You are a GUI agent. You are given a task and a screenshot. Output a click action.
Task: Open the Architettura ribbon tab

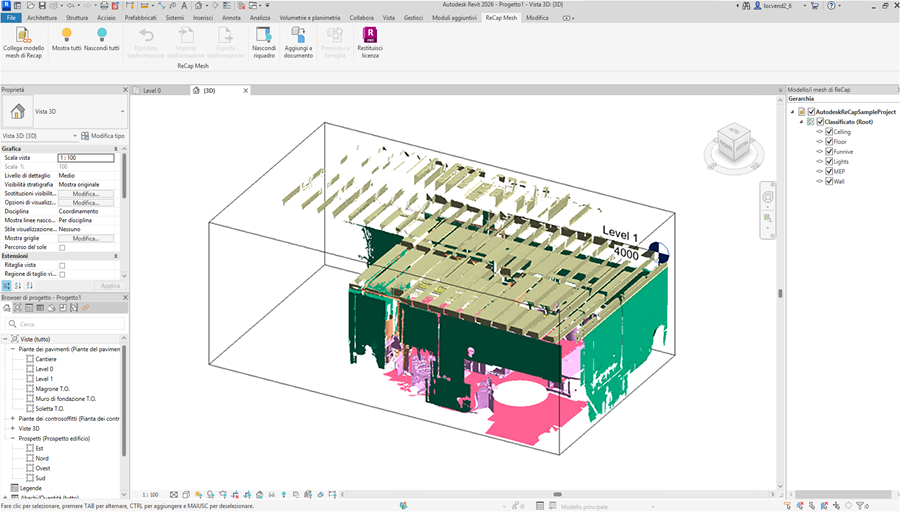click(x=42, y=18)
